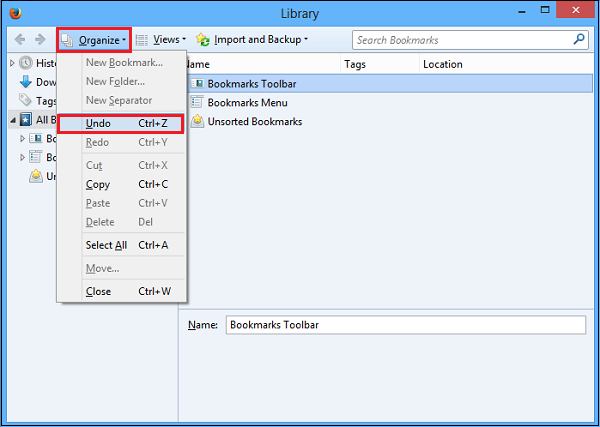Screen dimensions: 600x427
Task: Open the Views dropdown menu
Action: 161,40
